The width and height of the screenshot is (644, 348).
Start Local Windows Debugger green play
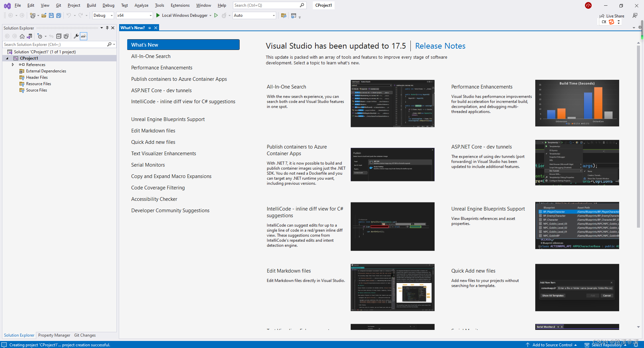tap(158, 15)
